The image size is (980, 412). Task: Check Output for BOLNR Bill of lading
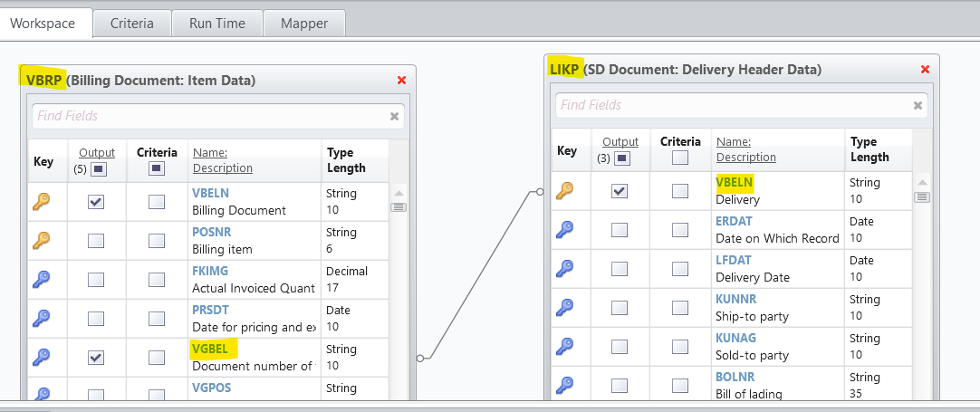pyautogui.click(x=620, y=386)
